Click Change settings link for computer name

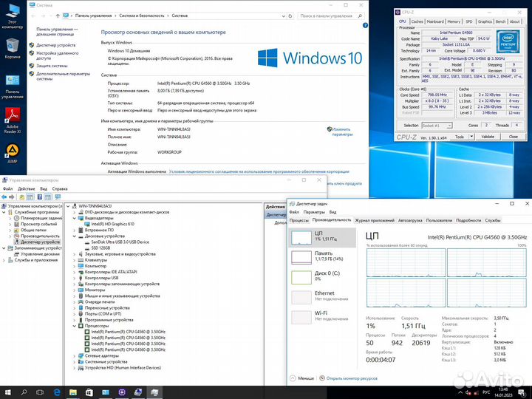tap(342, 132)
